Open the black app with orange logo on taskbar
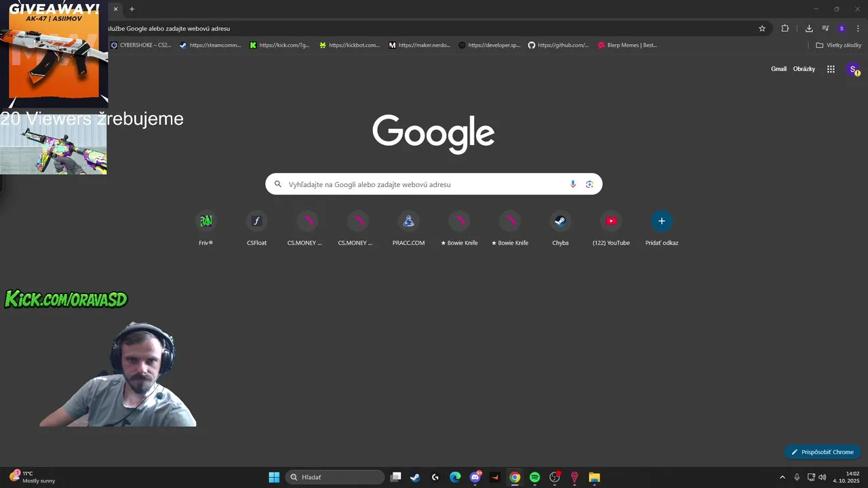 pos(495,477)
